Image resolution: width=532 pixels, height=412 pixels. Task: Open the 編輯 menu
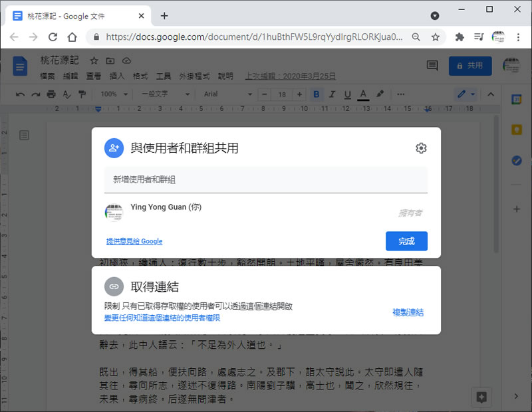(x=70, y=76)
